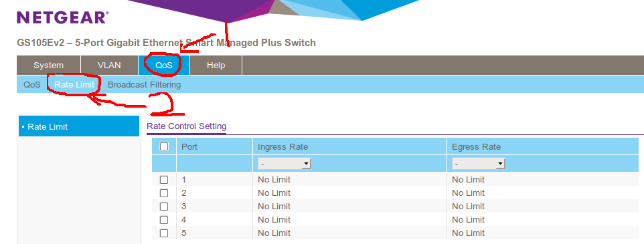
Task: Click the Ingress Rate dropdown arrow
Action: coord(305,164)
